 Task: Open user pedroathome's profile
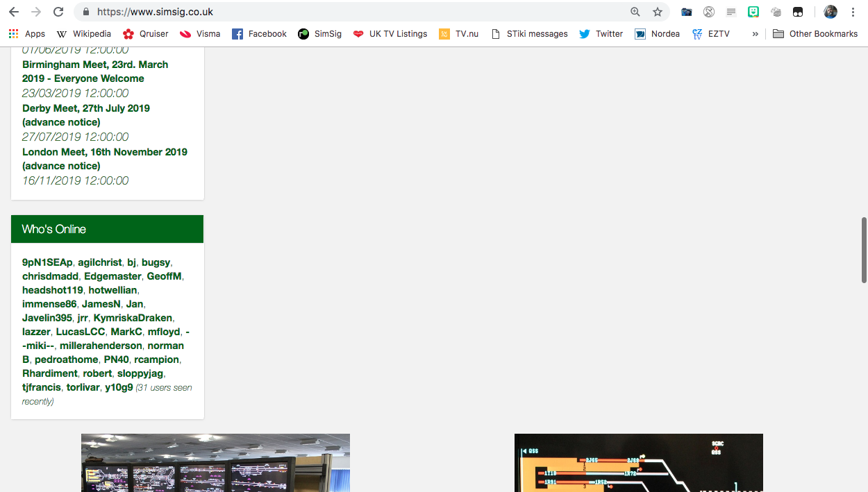tap(67, 359)
